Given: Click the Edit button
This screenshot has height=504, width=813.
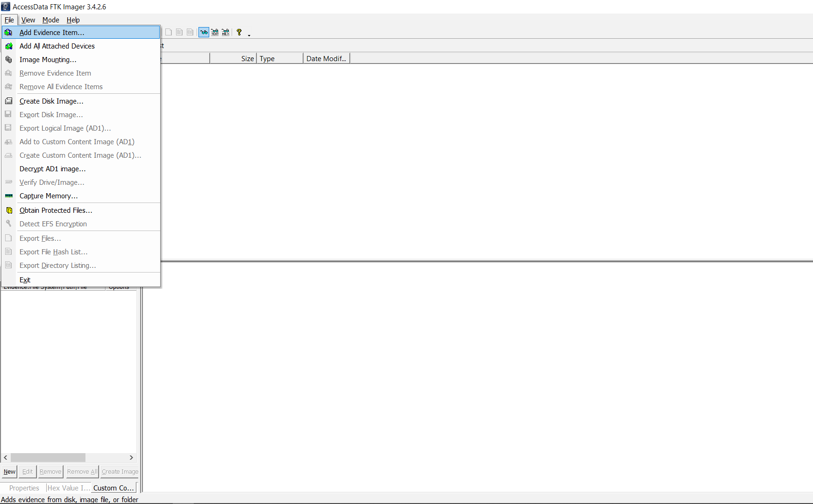Looking at the screenshot, I should (x=28, y=471).
